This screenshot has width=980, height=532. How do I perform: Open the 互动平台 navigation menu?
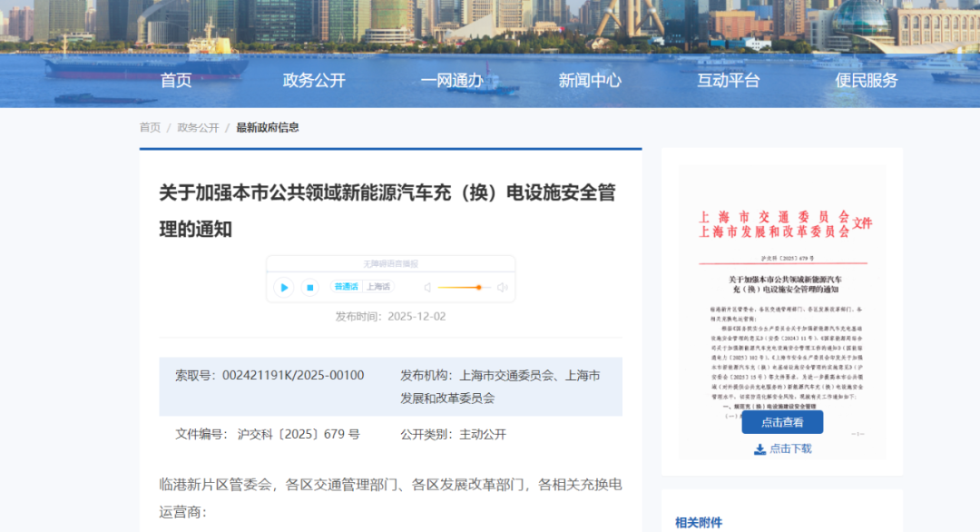(728, 80)
